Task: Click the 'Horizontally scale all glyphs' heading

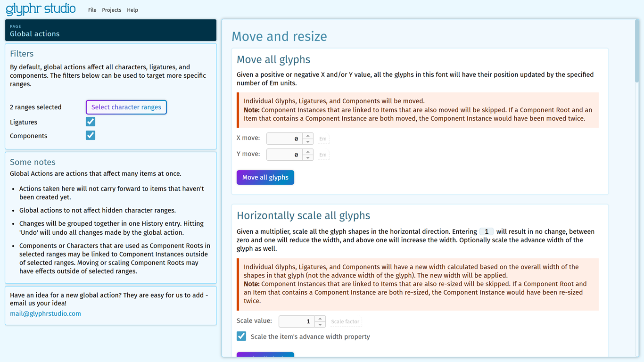Action: click(x=303, y=215)
